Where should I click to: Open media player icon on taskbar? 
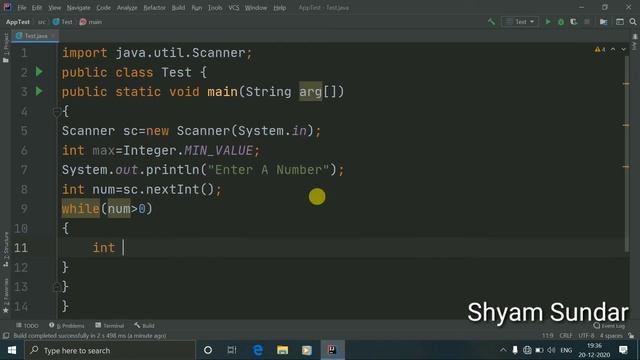(307, 350)
